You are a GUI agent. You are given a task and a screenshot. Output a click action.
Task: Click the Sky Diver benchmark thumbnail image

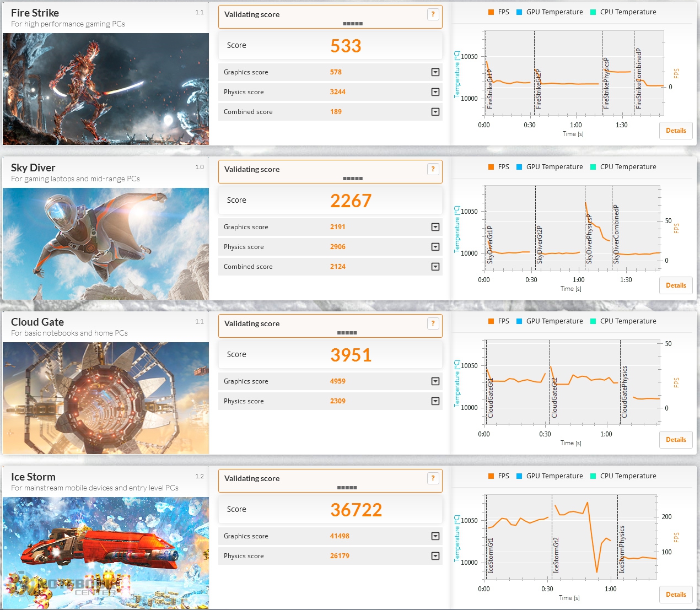[x=106, y=244]
